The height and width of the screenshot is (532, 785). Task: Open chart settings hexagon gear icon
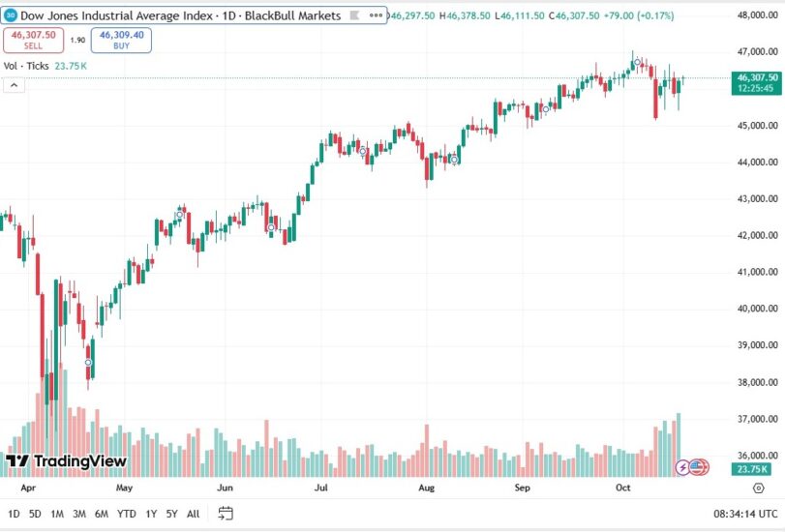pos(759,489)
